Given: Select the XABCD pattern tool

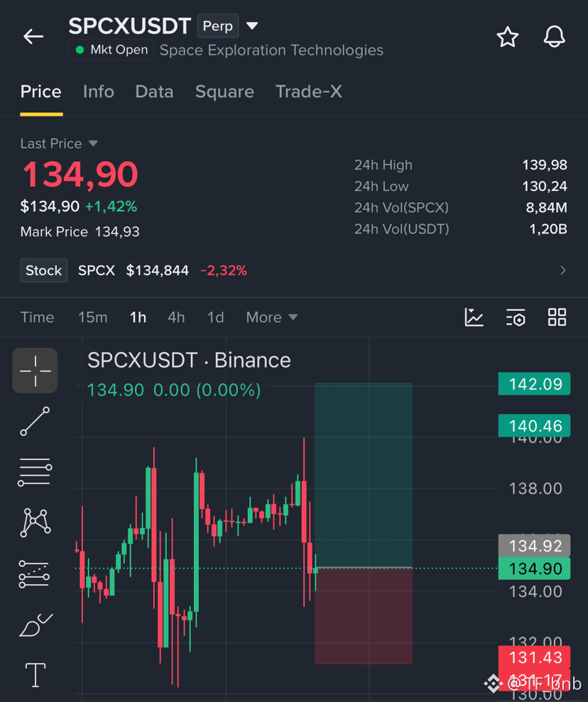Looking at the screenshot, I should point(35,522).
